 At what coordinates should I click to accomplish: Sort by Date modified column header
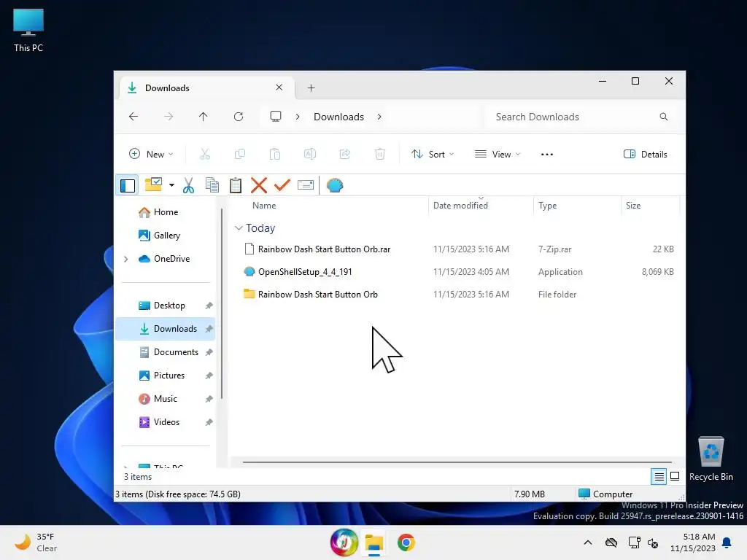coord(460,205)
